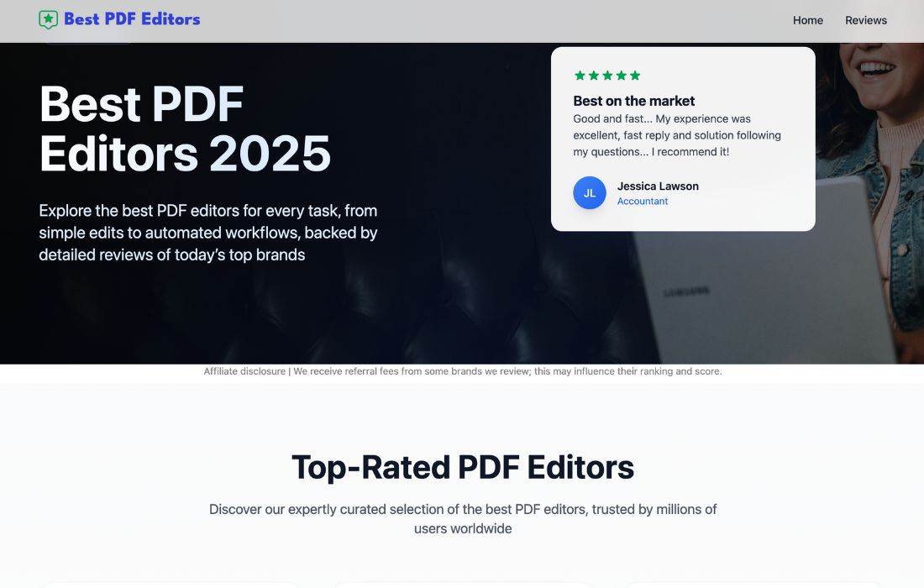Click the third green rating star
924x588 pixels.
coord(607,76)
